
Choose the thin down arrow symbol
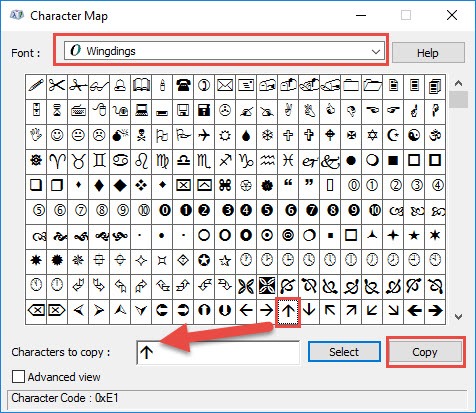point(309,311)
